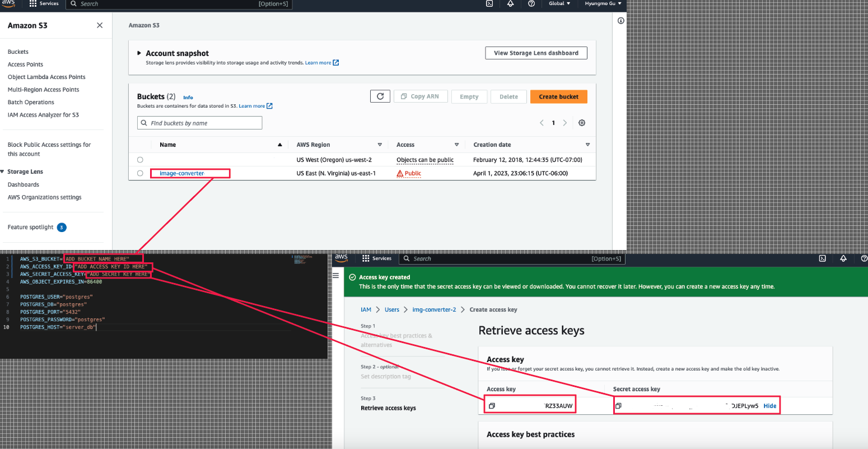The height and width of the screenshot is (449, 868).
Task: Open the AWS Region column filter
Action: tap(380, 145)
